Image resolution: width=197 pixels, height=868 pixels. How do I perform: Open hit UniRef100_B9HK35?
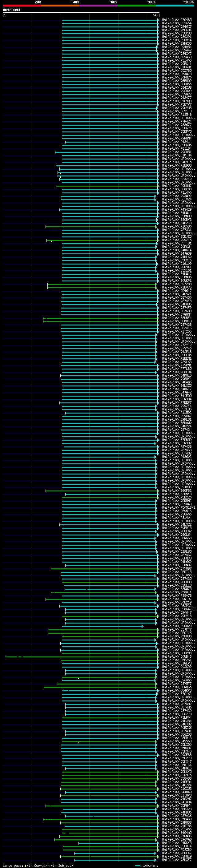[177, 43]
